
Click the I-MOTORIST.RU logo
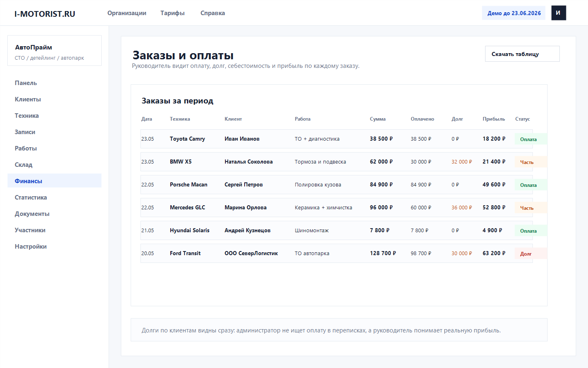click(45, 13)
